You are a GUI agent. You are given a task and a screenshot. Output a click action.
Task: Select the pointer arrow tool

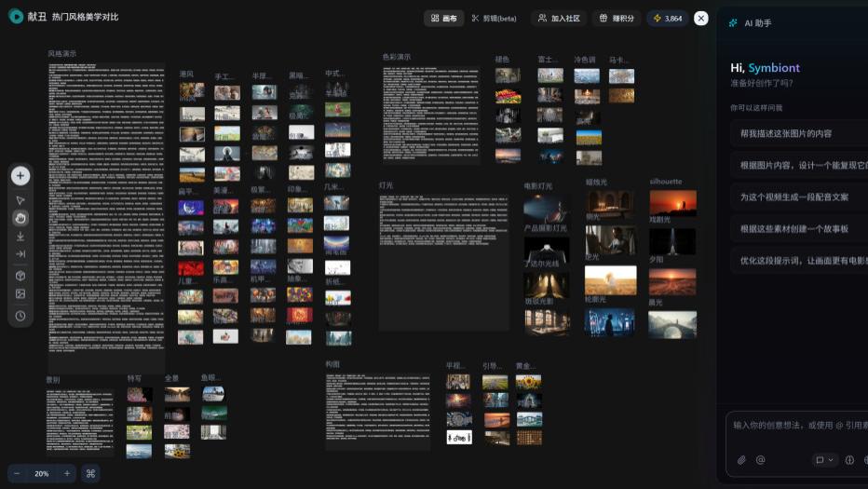[x=20, y=200]
